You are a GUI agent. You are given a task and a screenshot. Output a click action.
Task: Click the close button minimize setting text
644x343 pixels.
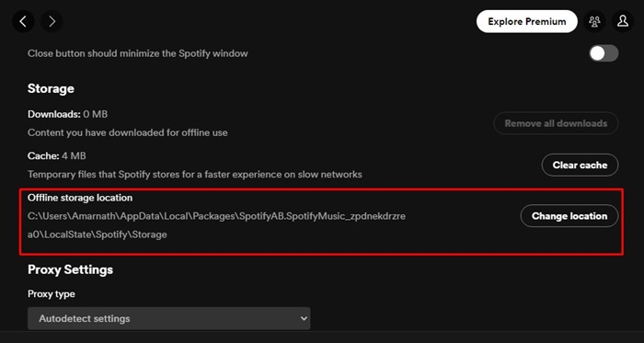coord(138,53)
